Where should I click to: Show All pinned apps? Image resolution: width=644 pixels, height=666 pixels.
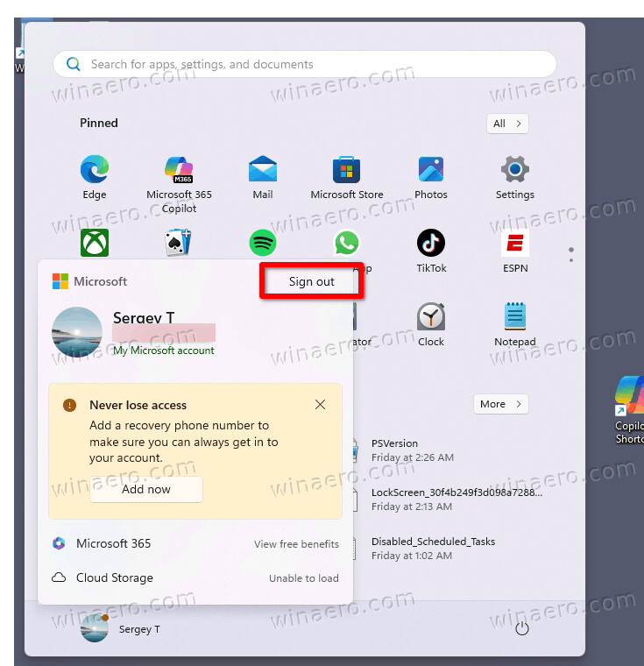[507, 124]
